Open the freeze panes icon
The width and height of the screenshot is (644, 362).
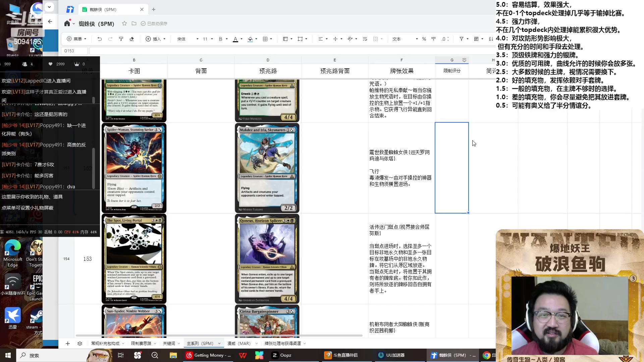pyautogui.click(x=285, y=39)
